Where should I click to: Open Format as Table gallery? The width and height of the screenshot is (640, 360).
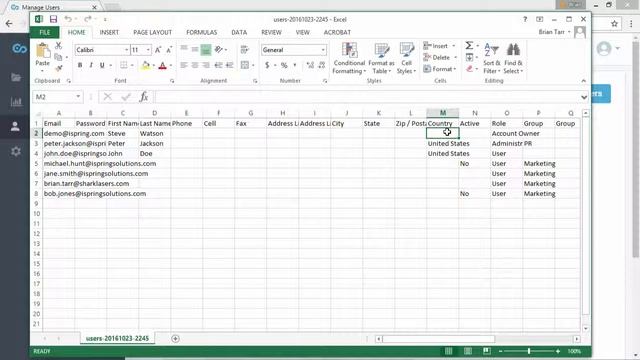381,58
